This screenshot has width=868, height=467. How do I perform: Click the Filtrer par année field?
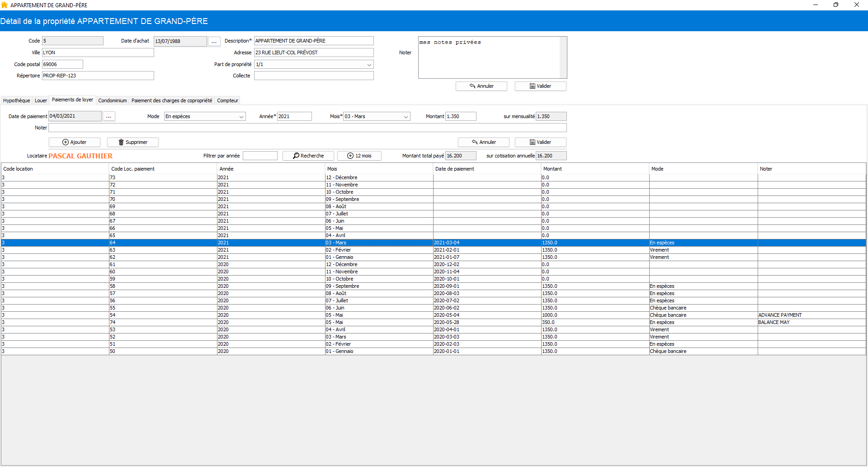click(260, 156)
